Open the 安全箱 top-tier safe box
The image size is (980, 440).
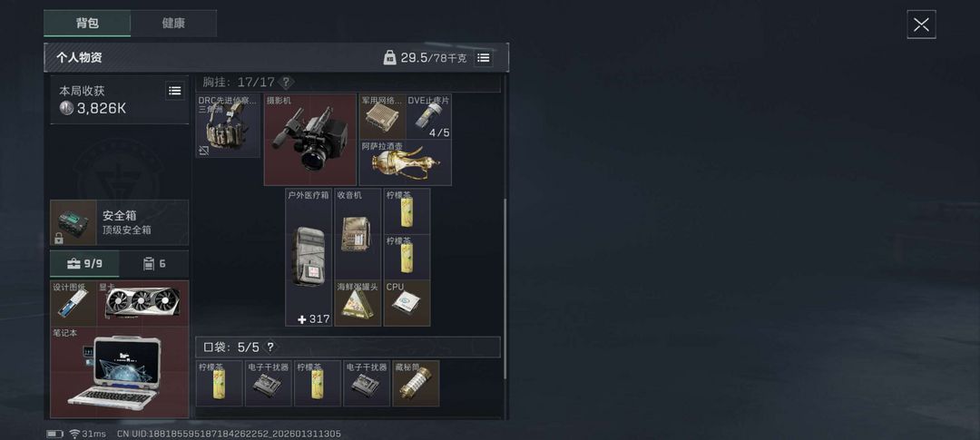pyautogui.click(x=120, y=222)
